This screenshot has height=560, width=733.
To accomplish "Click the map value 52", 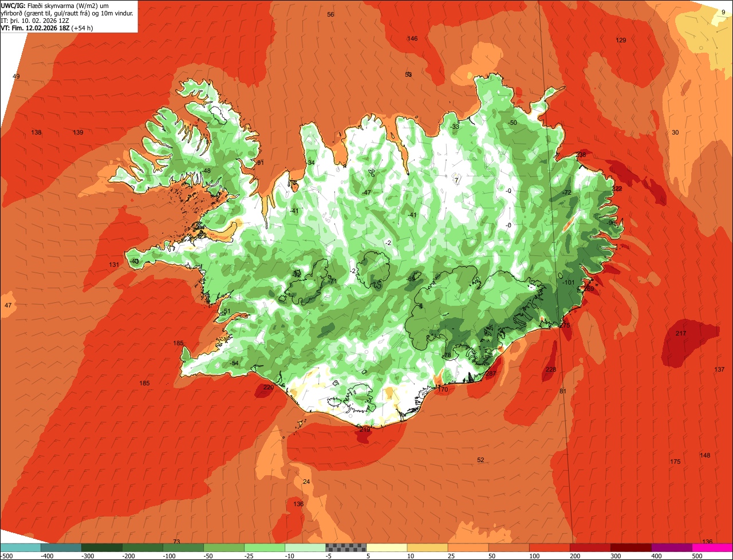I will click(x=480, y=460).
